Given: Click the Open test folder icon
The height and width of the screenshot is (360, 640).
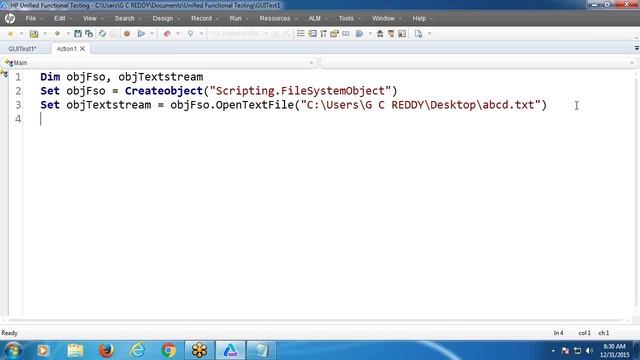Looking at the screenshot, I should 34,34.
